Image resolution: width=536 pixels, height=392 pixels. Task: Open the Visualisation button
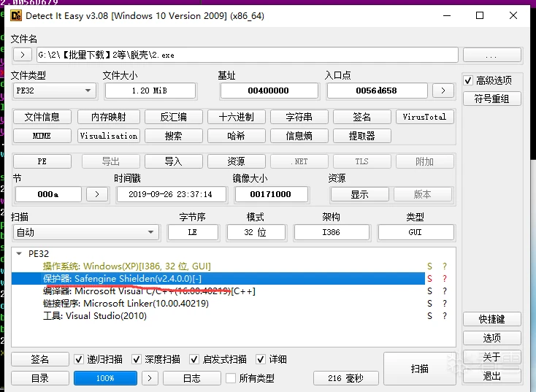109,136
